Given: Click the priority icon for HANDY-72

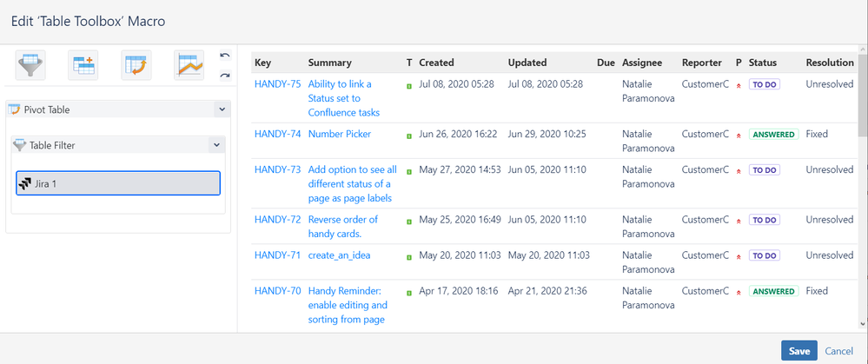Looking at the screenshot, I should [x=739, y=222].
